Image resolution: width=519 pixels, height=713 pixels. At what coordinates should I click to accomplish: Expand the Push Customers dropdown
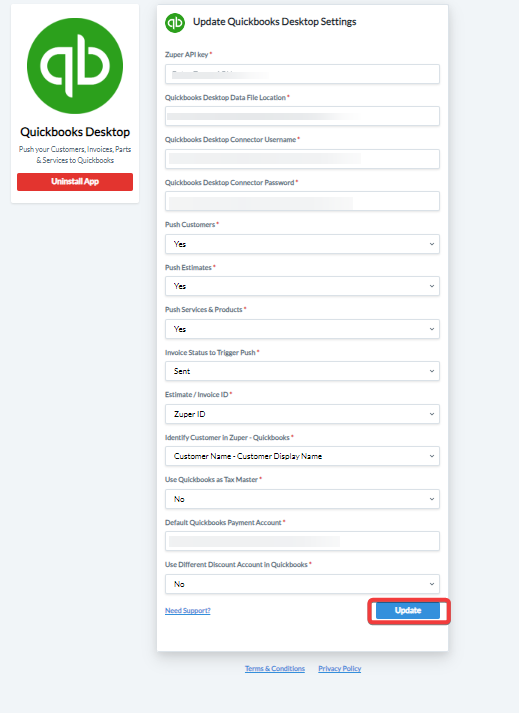point(302,244)
